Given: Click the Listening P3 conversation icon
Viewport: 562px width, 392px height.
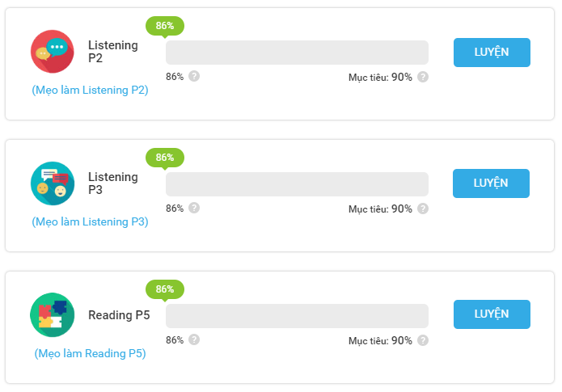Looking at the screenshot, I should tap(53, 183).
